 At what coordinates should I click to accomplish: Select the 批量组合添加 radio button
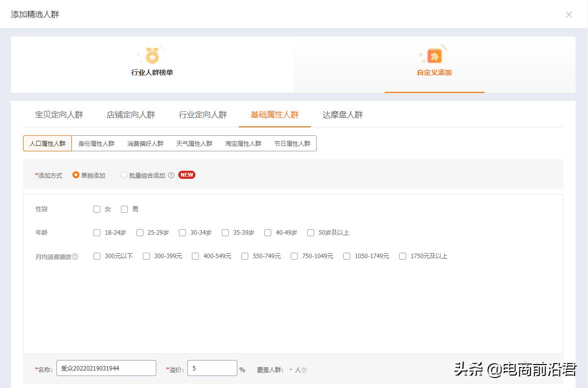(123, 175)
